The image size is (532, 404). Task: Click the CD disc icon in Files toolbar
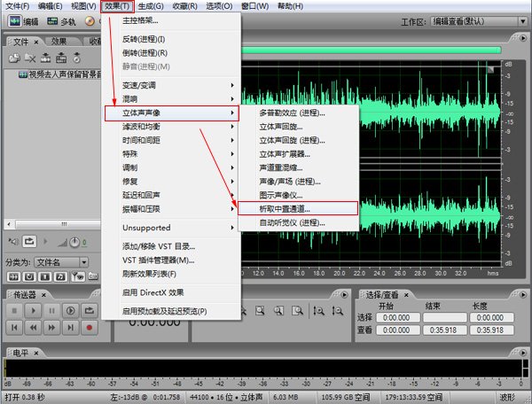77,58
